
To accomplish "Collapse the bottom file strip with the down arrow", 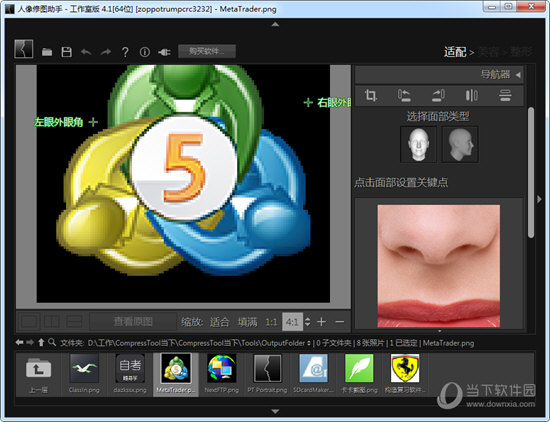I will click(x=275, y=411).
